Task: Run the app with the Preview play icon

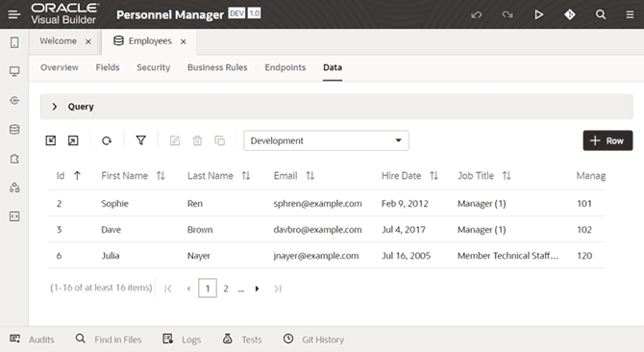Action: click(x=538, y=14)
